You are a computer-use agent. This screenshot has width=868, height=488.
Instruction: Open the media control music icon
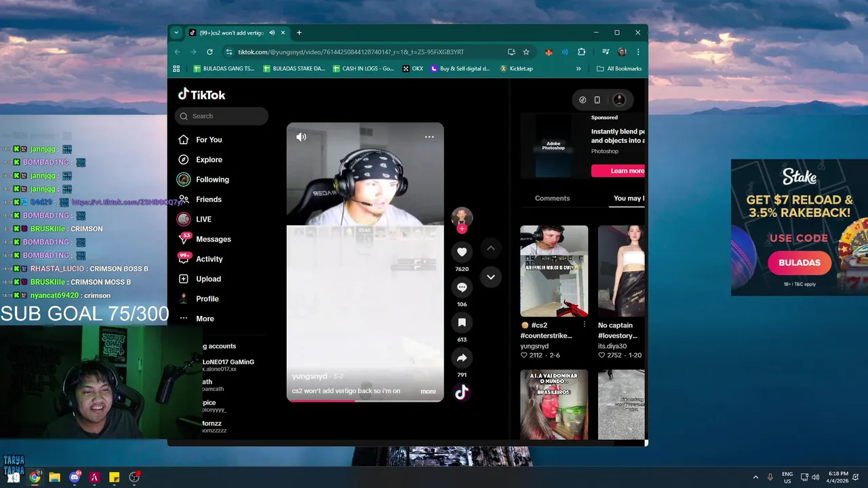click(606, 52)
